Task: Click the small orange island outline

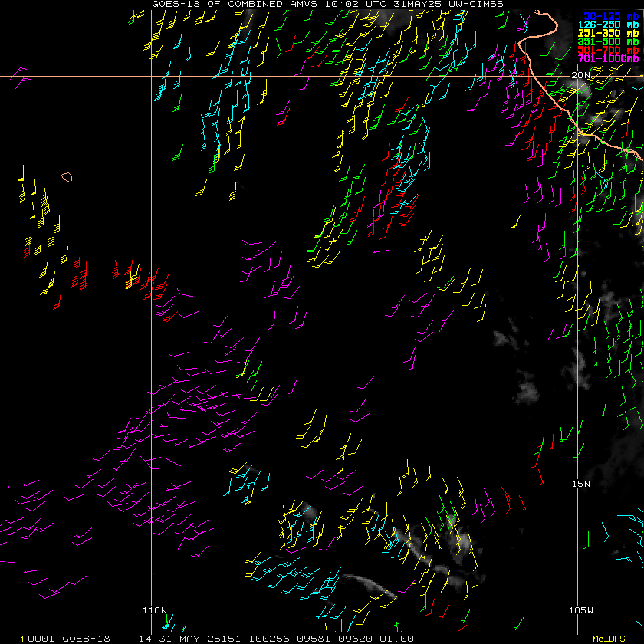Action: coord(67,177)
